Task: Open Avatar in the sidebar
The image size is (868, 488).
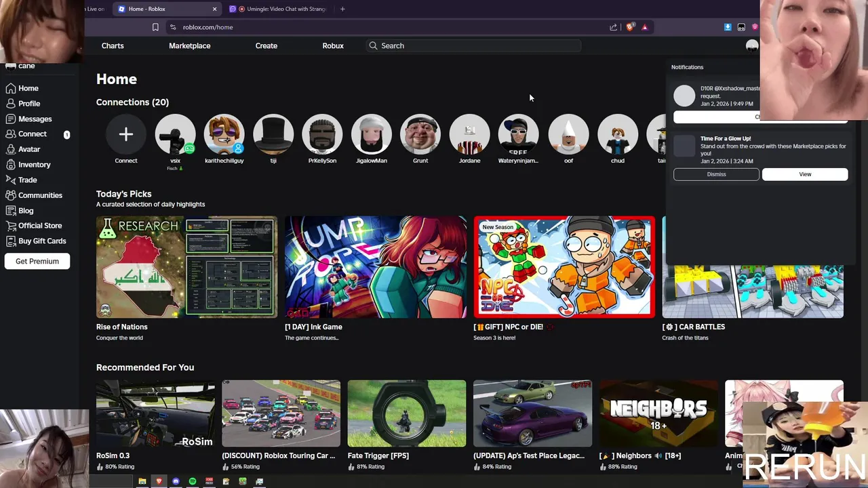Action: click(x=24, y=149)
